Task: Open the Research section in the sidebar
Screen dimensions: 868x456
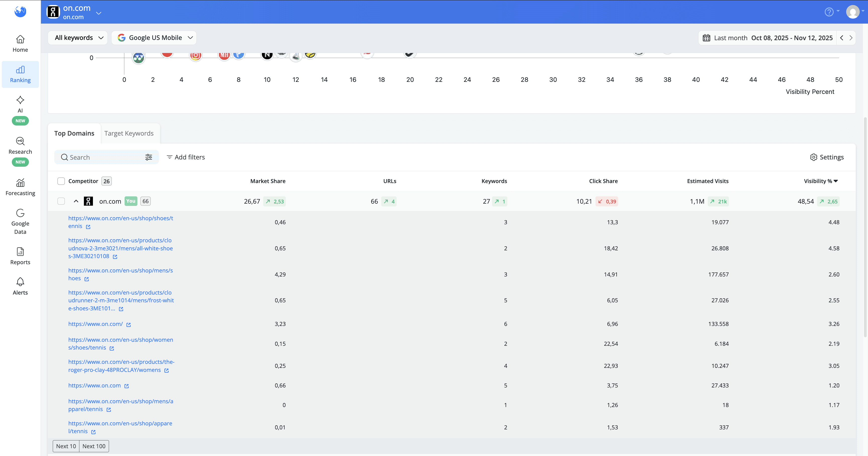Action: point(20,151)
